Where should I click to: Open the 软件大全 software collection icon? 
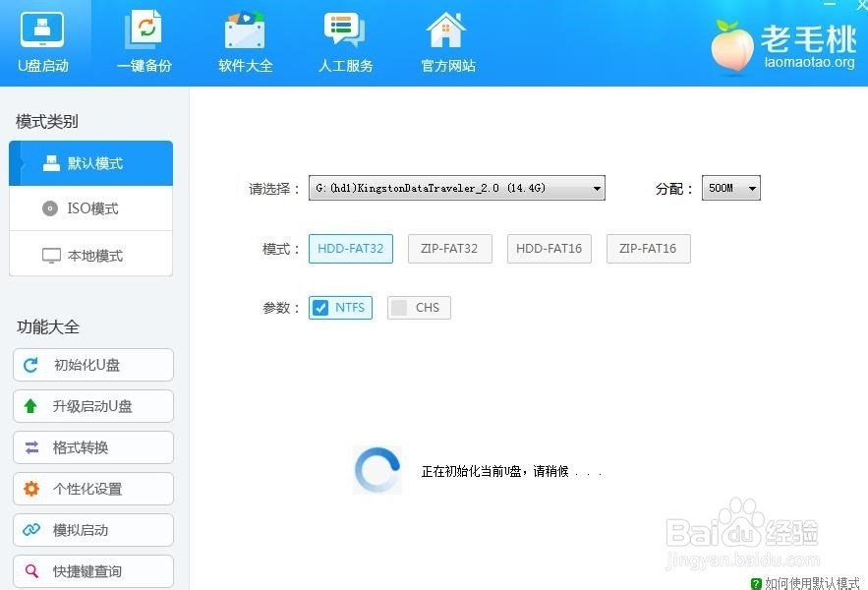point(245,29)
